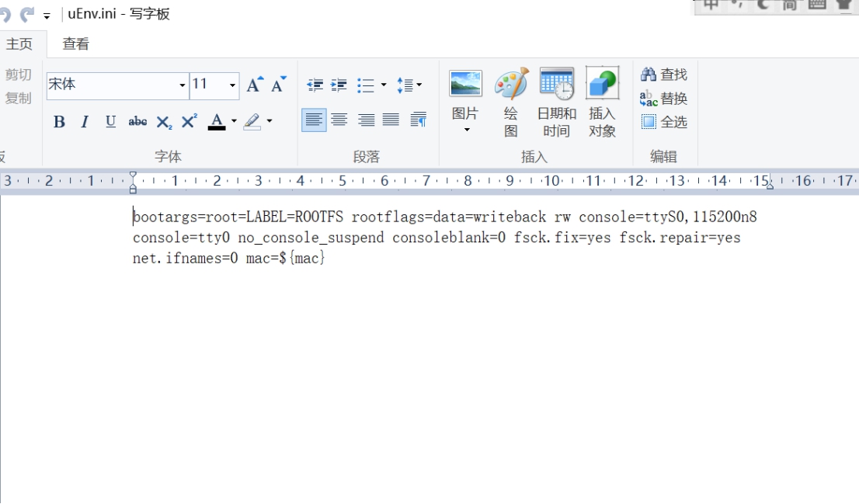Screen dimensions: 859x504
Task: Open paragraph settings dialog icon
Action: (x=419, y=120)
